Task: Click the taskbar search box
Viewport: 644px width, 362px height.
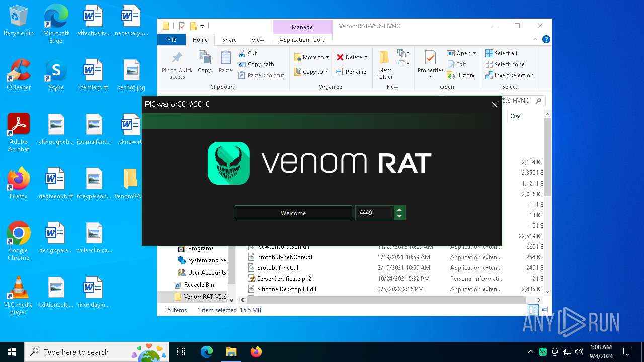Action: [x=98, y=352]
